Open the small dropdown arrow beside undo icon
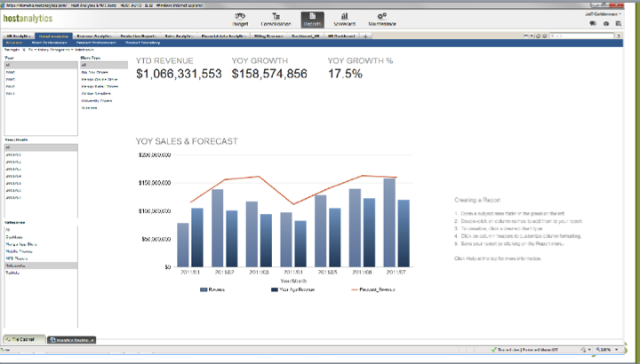Viewport: 640px width, 364px height. coord(532,36)
